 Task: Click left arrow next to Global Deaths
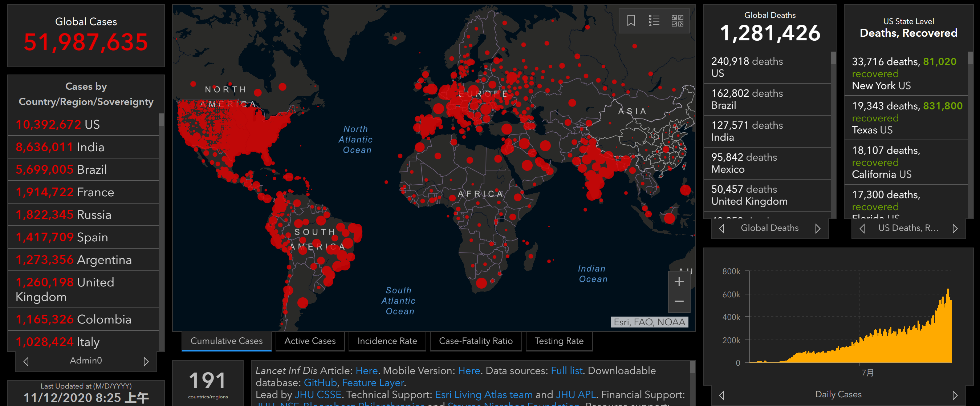click(722, 229)
